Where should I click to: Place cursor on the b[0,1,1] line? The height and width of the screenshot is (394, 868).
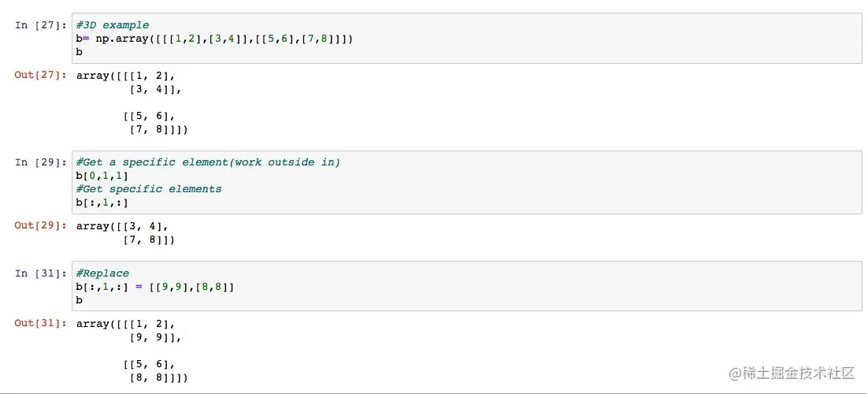coord(102,176)
